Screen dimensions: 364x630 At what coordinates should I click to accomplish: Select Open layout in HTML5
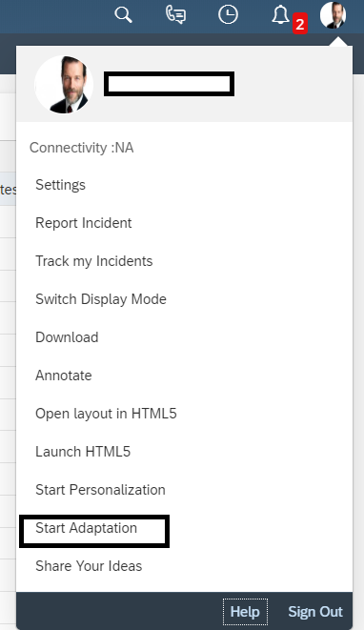pos(106,414)
